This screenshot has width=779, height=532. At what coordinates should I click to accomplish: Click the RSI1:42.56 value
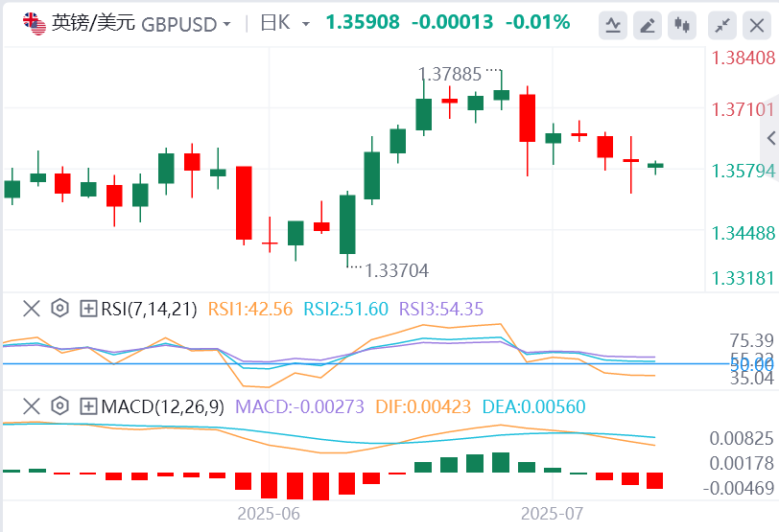250,309
